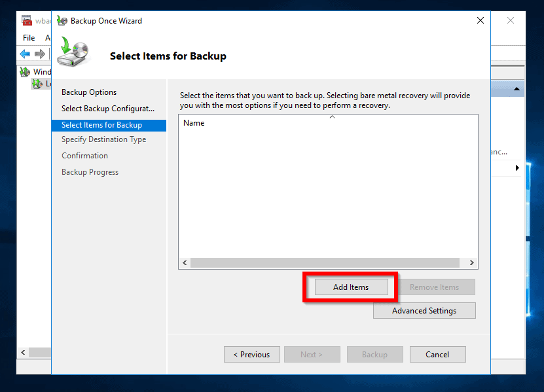544x392 pixels.
Task: Open Advanced Settings
Action: tap(424, 311)
